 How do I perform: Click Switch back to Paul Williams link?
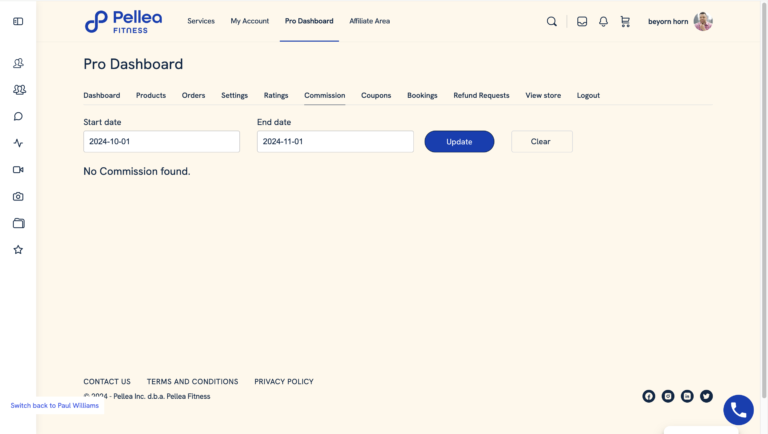pos(55,406)
